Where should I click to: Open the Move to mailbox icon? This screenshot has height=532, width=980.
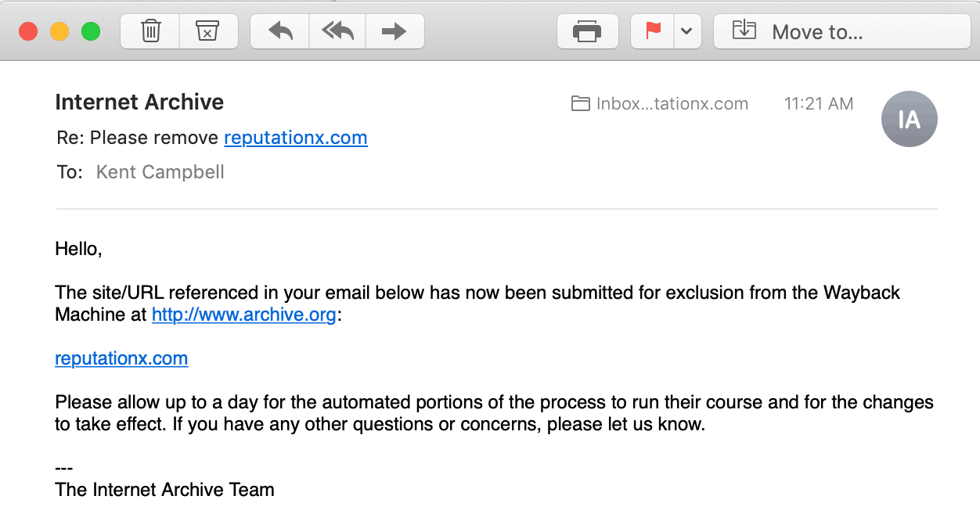click(742, 31)
